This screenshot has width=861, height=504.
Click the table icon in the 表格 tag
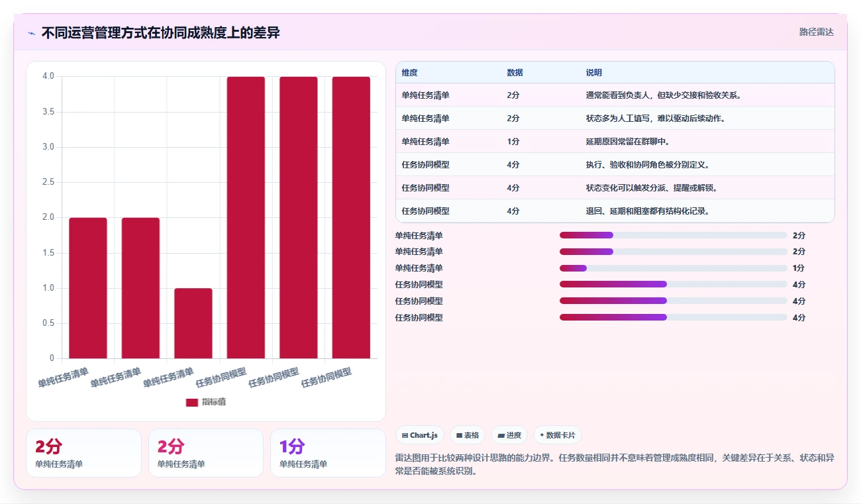pos(459,436)
